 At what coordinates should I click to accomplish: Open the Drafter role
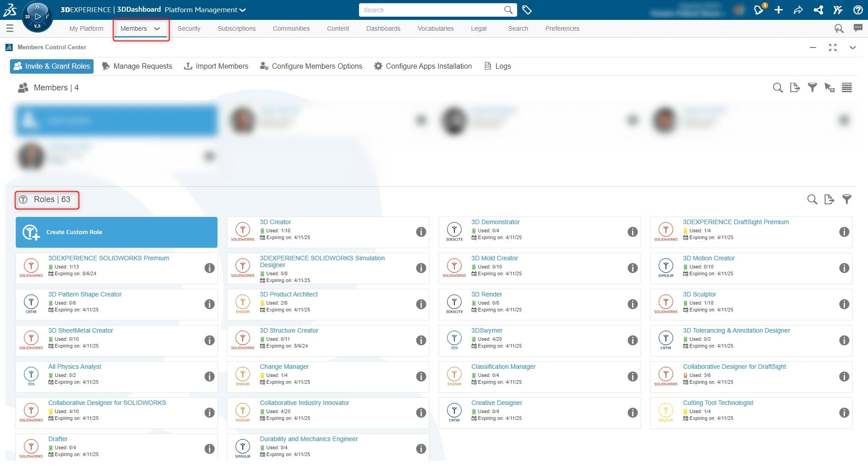[x=58, y=439]
